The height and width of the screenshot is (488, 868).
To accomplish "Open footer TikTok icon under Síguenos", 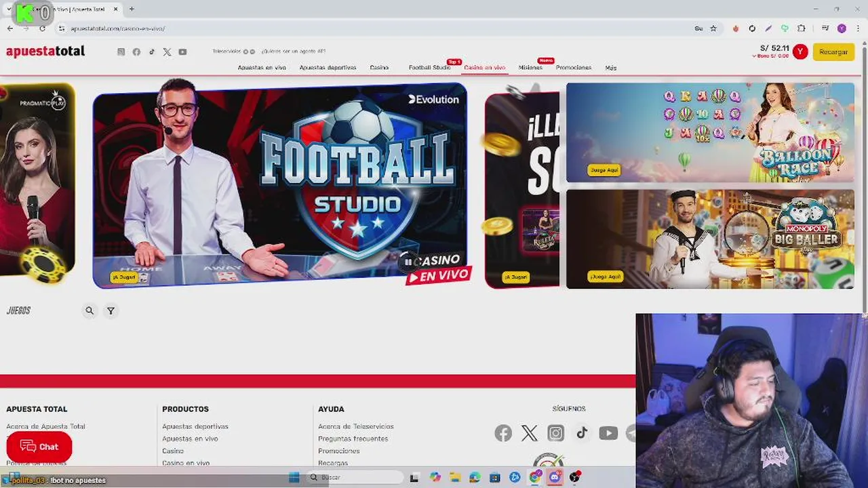I will pos(582,433).
